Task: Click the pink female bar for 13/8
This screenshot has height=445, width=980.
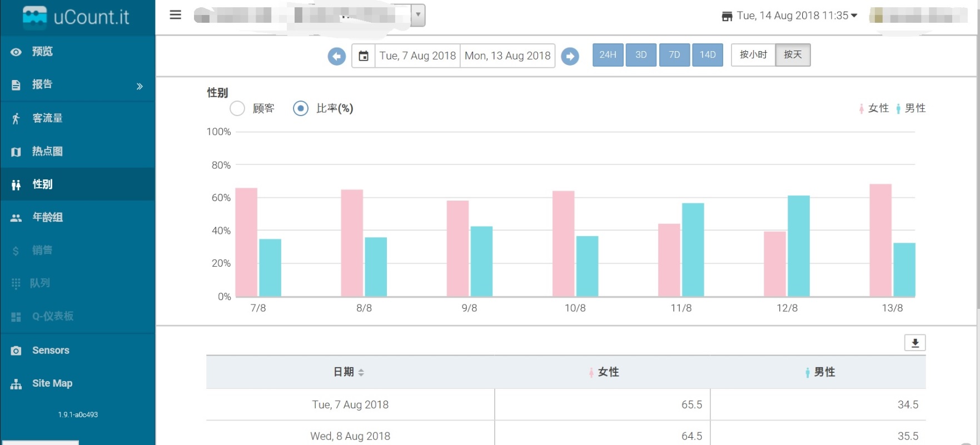Action: [880, 240]
